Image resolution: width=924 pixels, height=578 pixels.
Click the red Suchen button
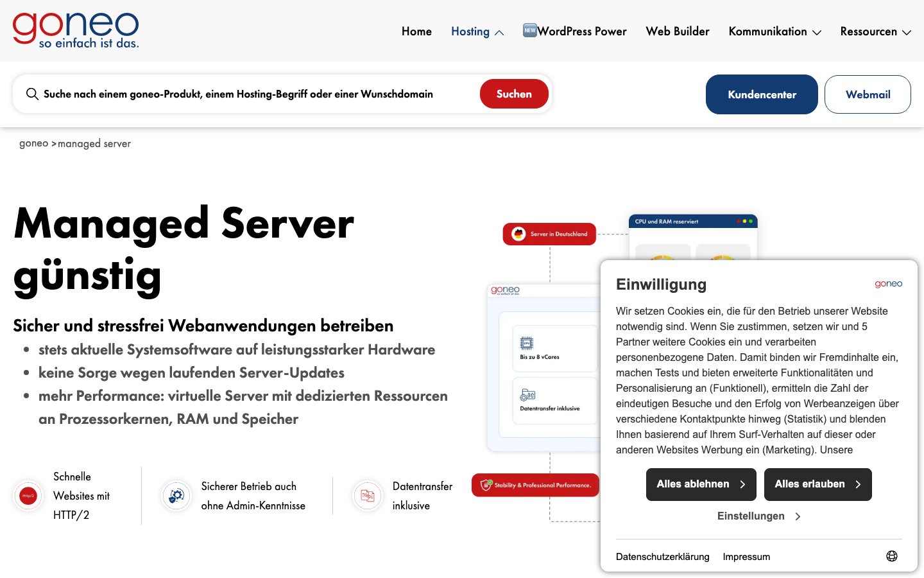coord(514,94)
